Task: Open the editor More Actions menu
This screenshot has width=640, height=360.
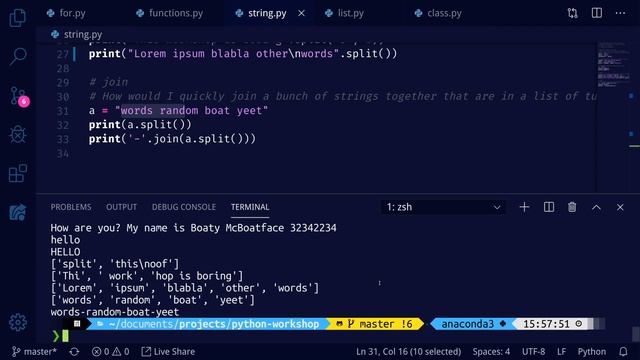Action: coord(620,13)
